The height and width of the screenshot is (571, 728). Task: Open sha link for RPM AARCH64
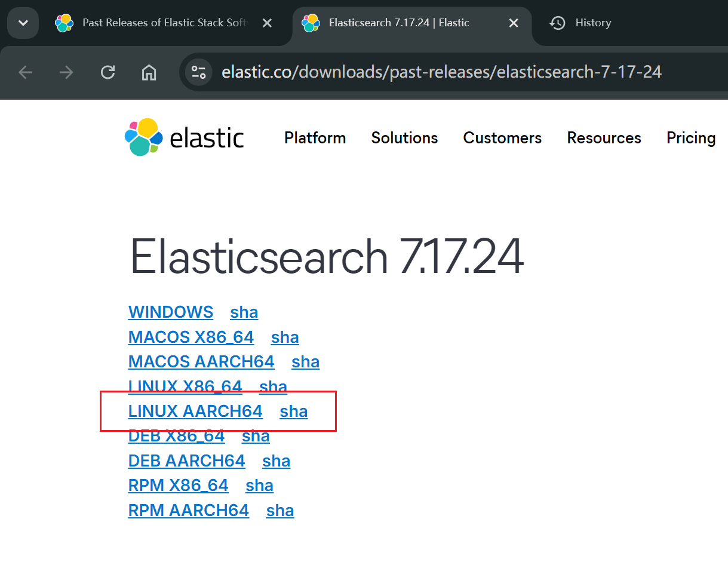280,511
